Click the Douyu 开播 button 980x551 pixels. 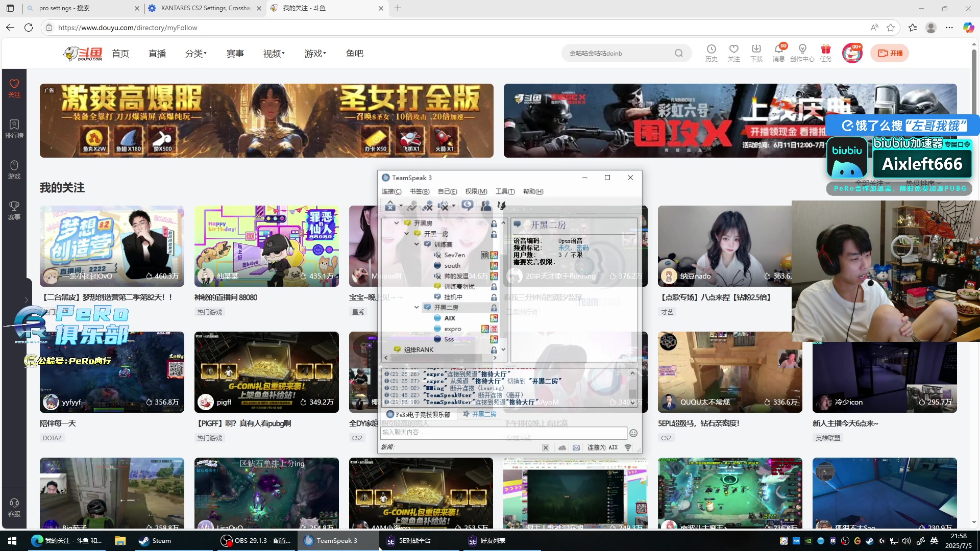pos(890,53)
